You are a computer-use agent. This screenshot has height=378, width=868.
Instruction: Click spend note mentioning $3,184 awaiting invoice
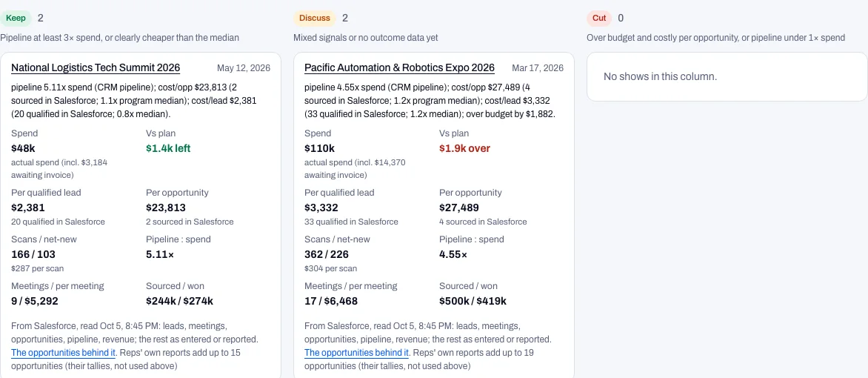pos(59,169)
